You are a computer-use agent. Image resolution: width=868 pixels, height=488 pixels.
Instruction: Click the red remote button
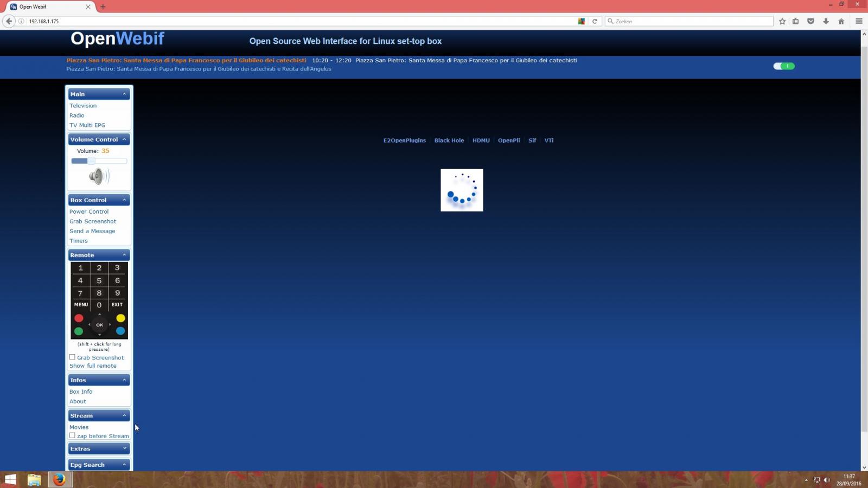click(x=79, y=318)
